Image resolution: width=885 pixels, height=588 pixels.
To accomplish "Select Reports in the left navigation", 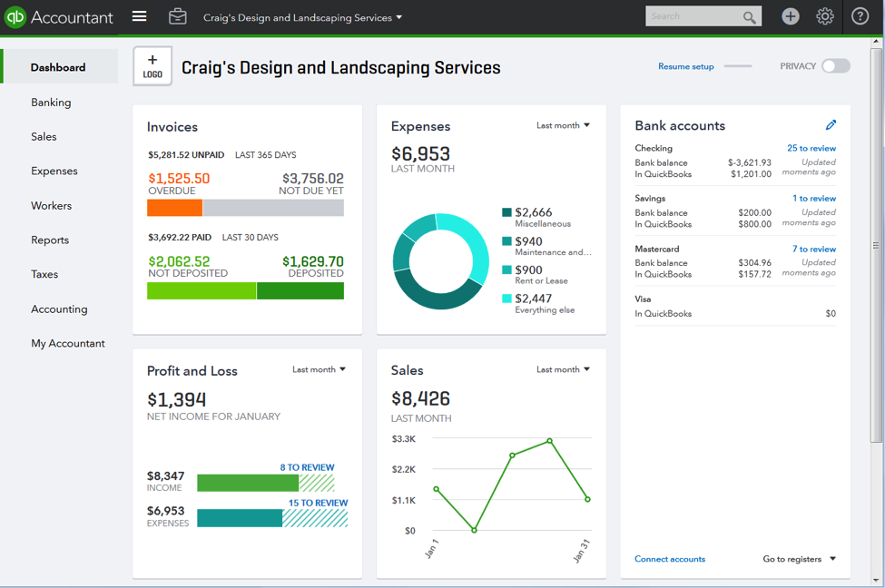I will pyautogui.click(x=50, y=240).
